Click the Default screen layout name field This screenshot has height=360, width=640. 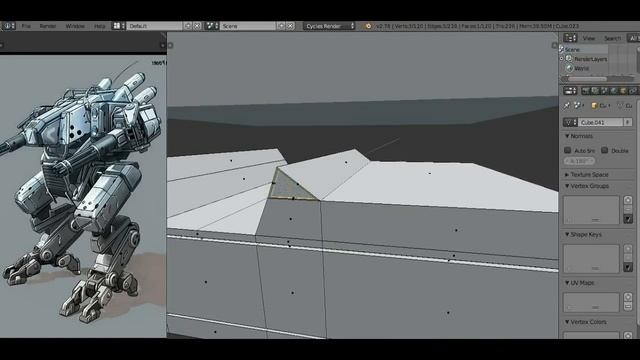[154, 26]
